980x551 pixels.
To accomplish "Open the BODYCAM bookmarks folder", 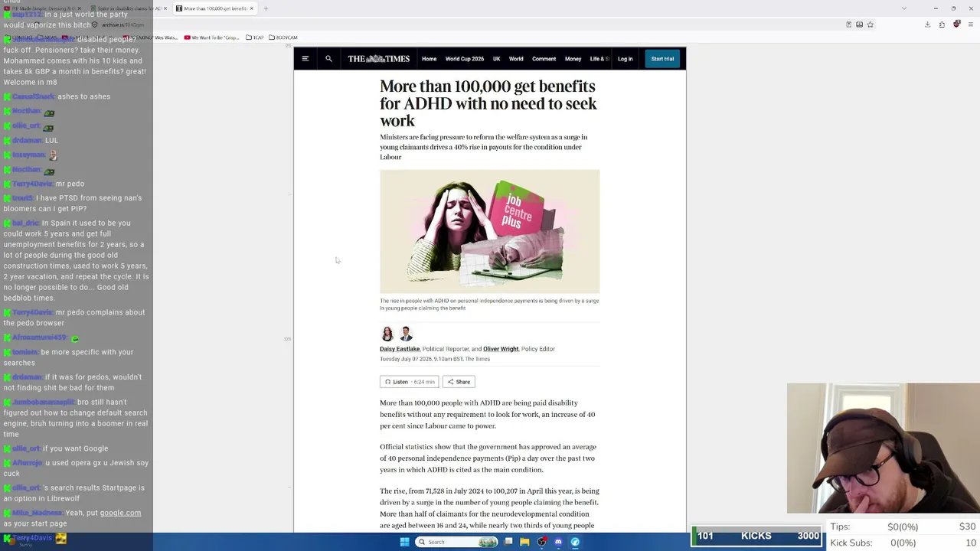I will [283, 37].
